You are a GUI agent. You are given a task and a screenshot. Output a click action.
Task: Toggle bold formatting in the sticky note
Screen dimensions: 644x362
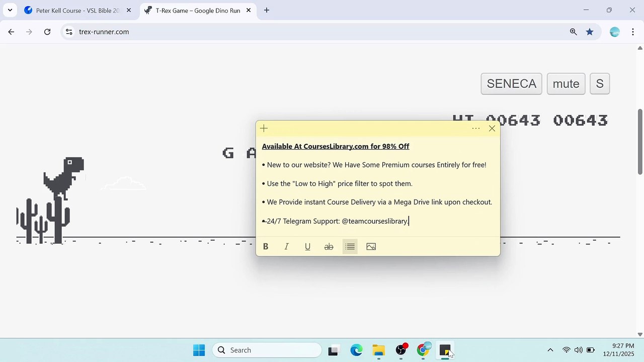point(266,246)
